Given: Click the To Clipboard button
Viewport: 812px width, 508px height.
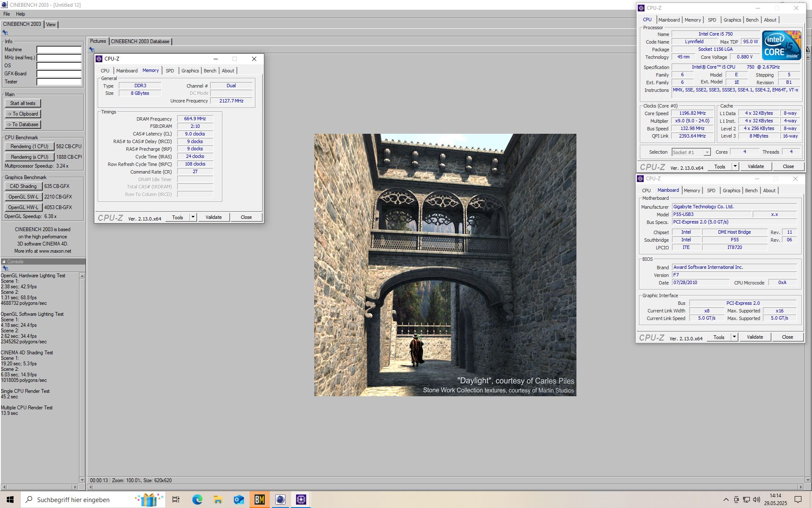Looking at the screenshot, I should click(x=23, y=114).
